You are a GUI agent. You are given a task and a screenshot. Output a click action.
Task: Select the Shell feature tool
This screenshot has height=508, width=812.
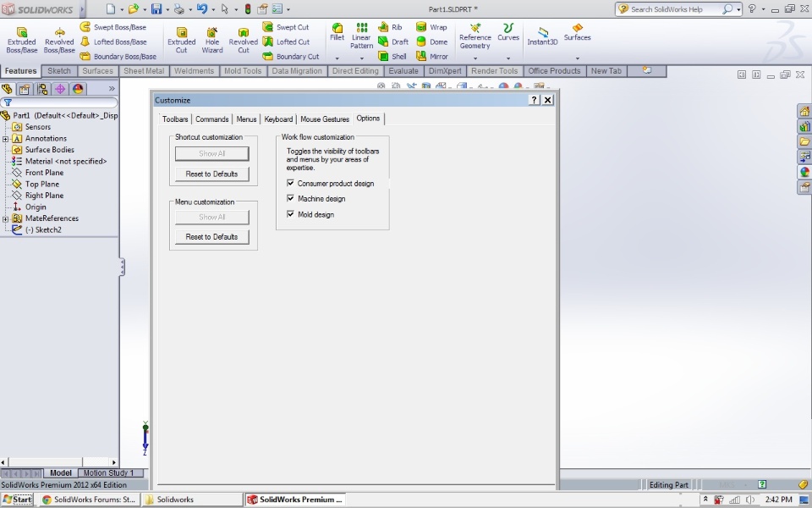pos(392,56)
